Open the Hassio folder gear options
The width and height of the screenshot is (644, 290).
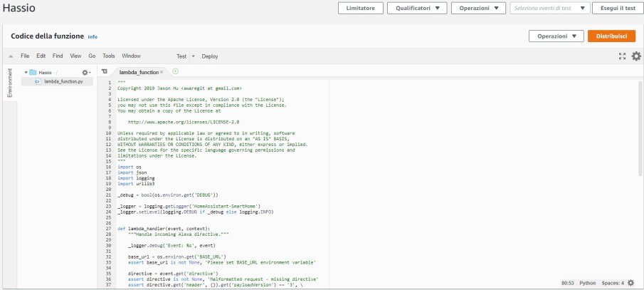[86, 73]
